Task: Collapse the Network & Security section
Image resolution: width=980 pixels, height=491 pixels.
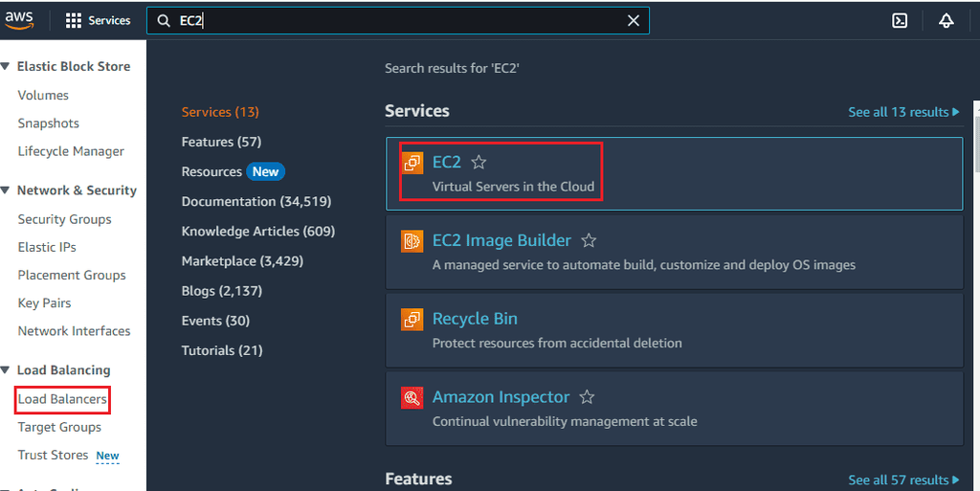Action: [6, 190]
